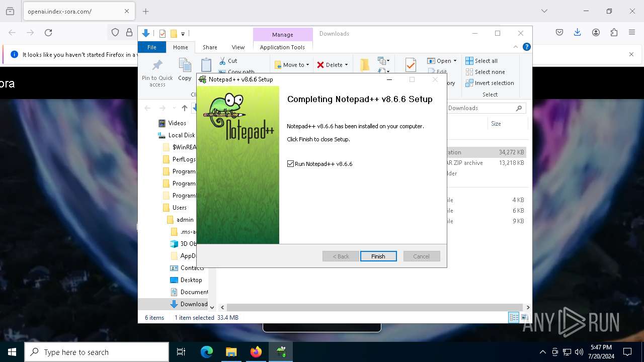Select Desktop in navigation tree

point(186,280)
